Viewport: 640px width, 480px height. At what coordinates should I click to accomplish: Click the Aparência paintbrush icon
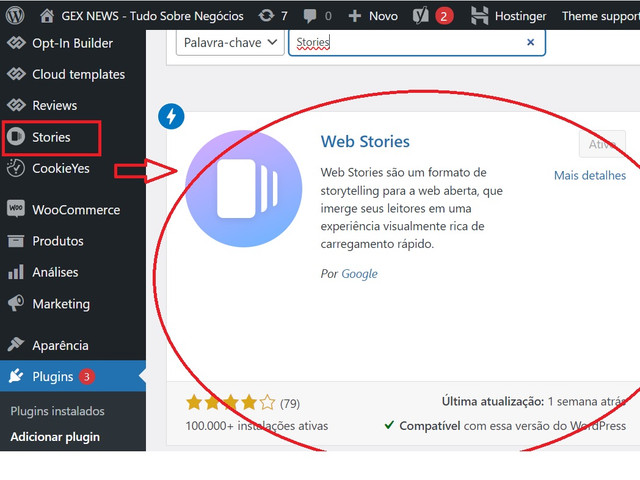pyautogui.click(x=16, y=344)
